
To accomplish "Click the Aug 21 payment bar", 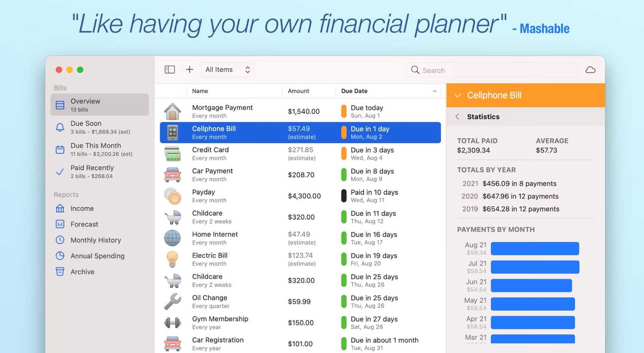I will (535, 248).
